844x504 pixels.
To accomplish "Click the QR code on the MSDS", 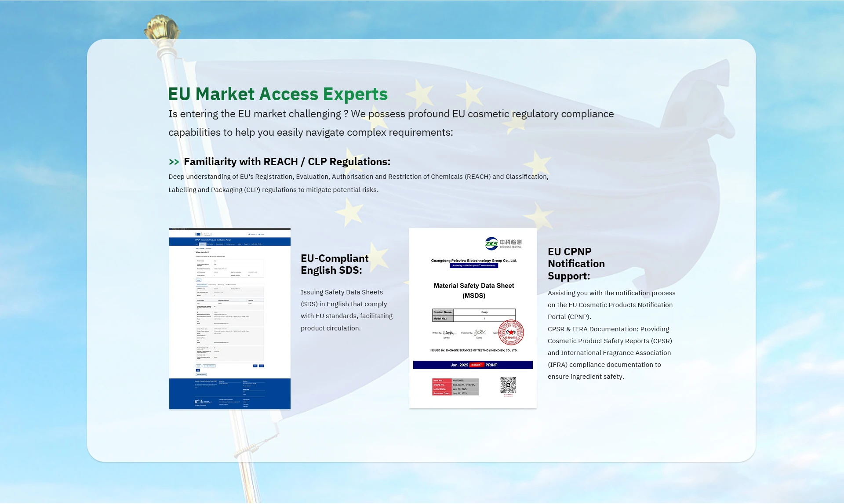I will (508, 385).
